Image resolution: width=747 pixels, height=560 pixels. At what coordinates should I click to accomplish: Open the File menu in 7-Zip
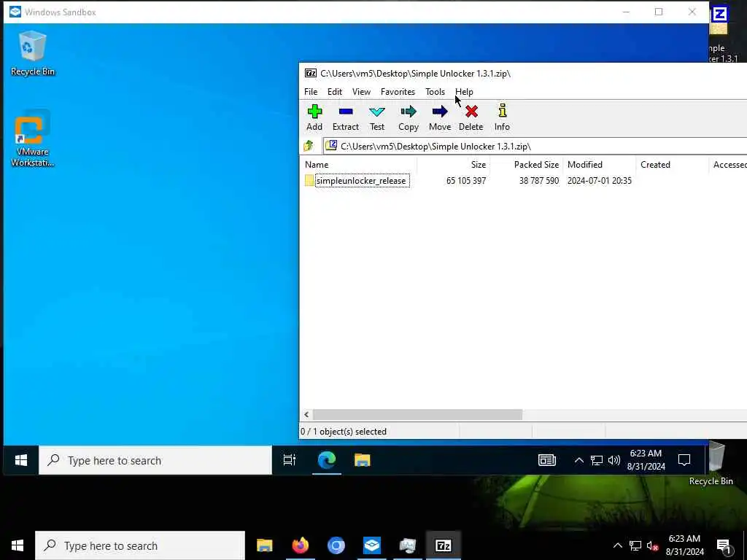(x=311, y=92)
